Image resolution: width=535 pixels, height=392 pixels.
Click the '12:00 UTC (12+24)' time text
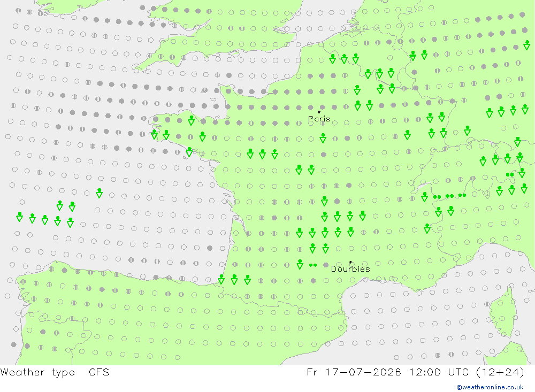click(467, 372)
